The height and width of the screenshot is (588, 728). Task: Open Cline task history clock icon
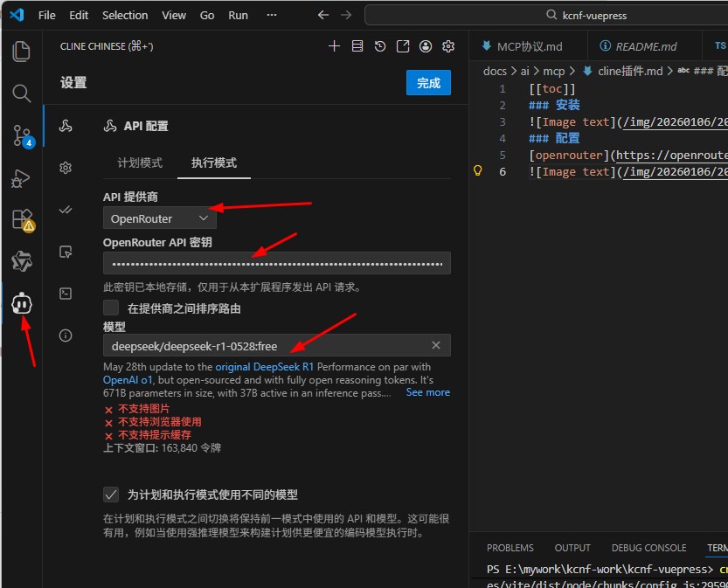[380, 46]
